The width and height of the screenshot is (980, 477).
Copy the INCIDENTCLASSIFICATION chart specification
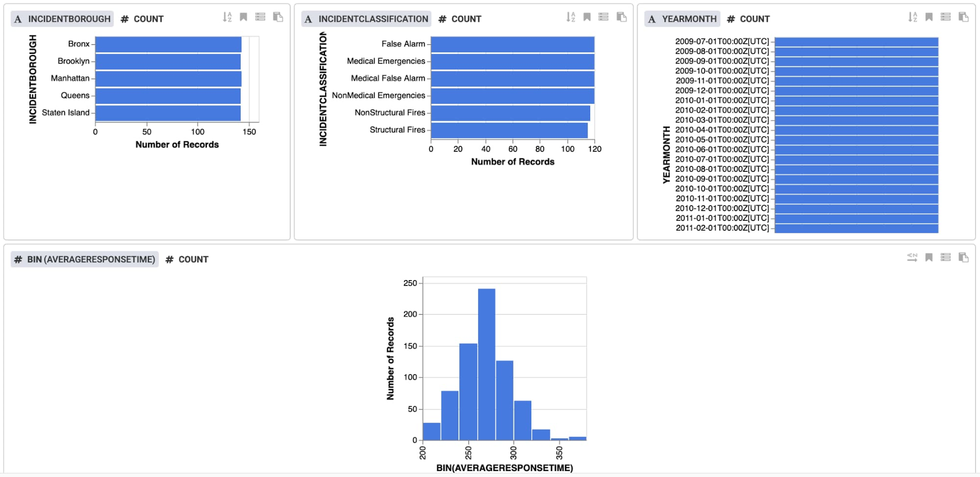point(621,17)
